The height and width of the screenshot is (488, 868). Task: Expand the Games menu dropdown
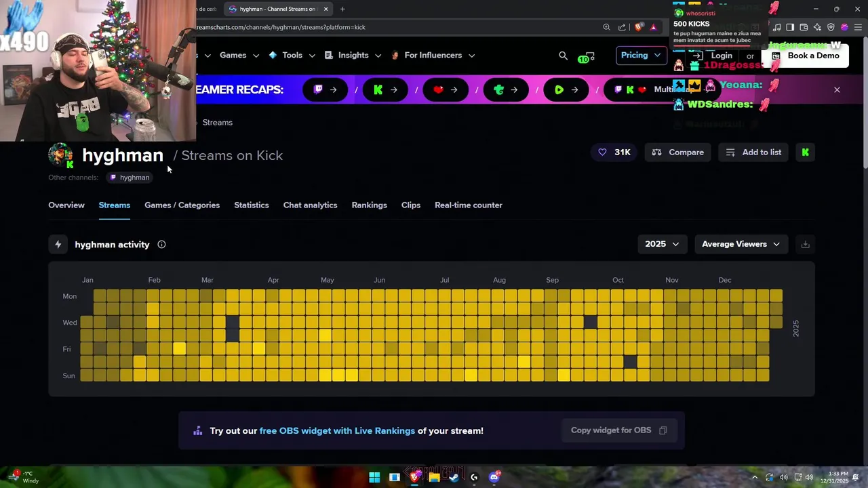click(x=239, y=56)
